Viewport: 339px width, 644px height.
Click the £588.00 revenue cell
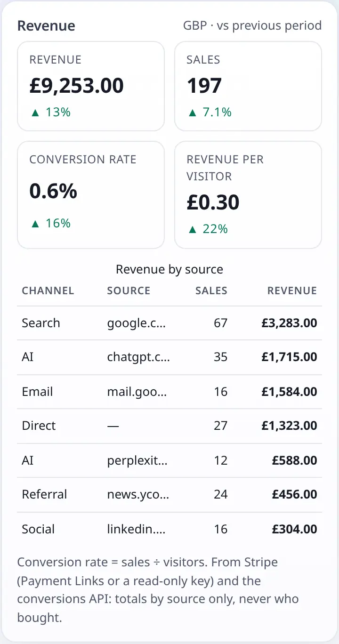[x=295, y=460]
